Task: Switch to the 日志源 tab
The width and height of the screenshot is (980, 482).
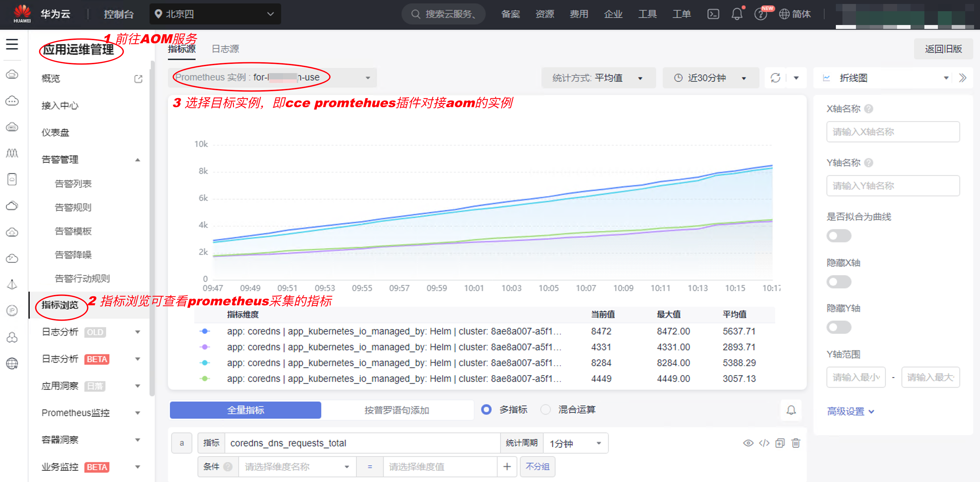Action: point(225,49)
